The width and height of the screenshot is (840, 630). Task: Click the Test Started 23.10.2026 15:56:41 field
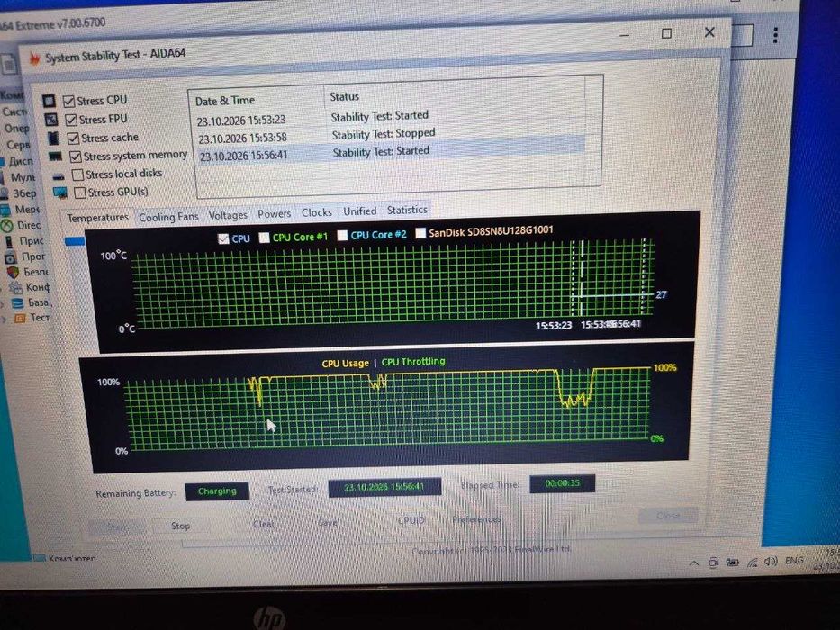(x=384, y=487)
